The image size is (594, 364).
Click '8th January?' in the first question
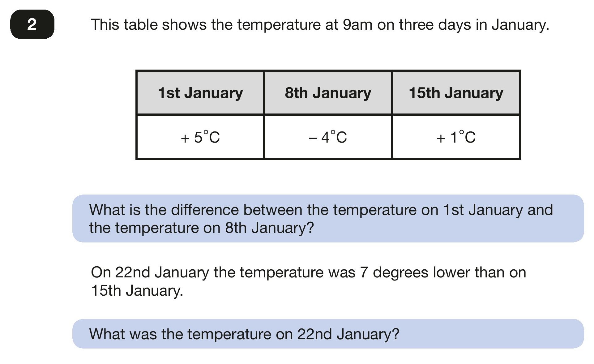click(x=269, y=228)
